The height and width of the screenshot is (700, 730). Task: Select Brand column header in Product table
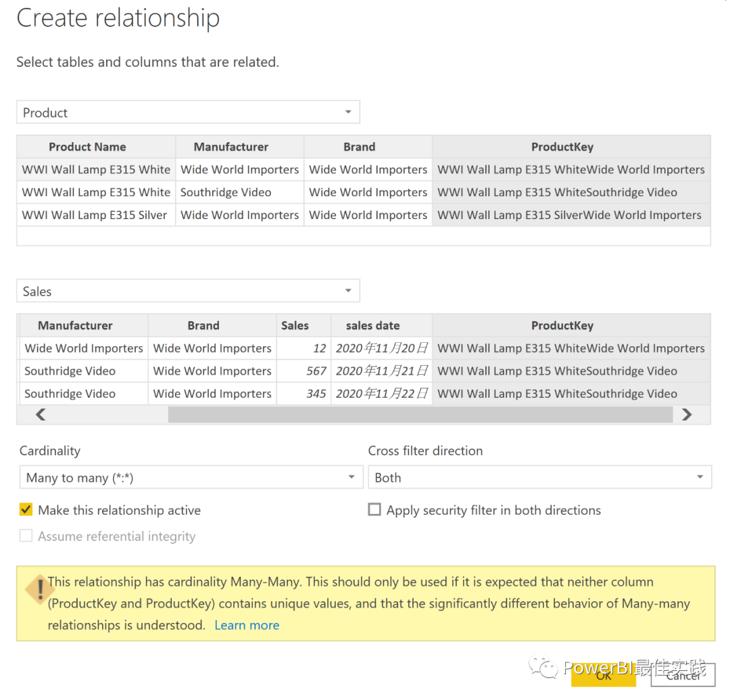pyautogui.click(x=359, y=147)
